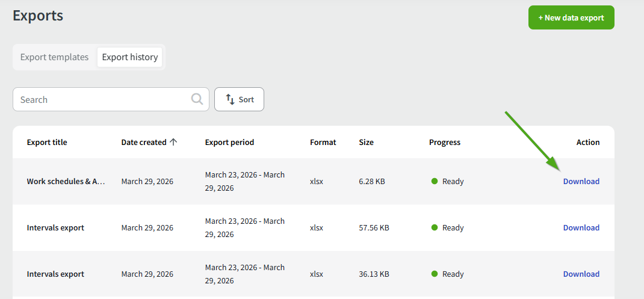Sort by Date created column header

pos(144,143)
